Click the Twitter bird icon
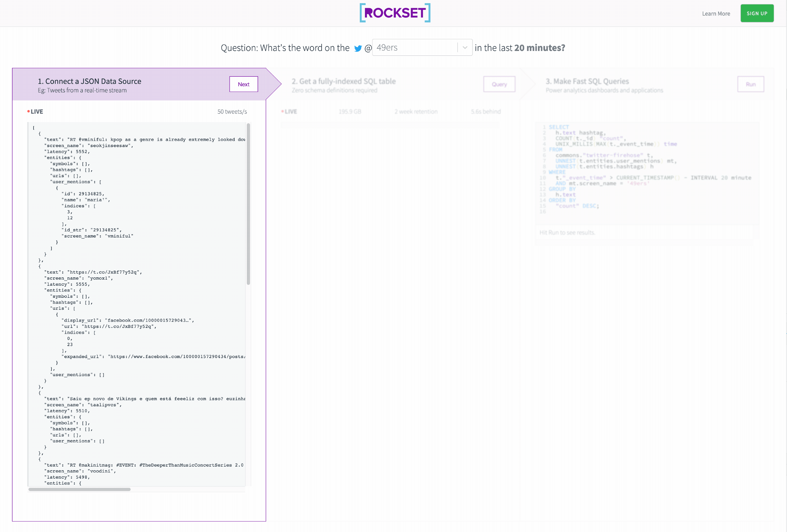787x532 pixels. [358, 49]
